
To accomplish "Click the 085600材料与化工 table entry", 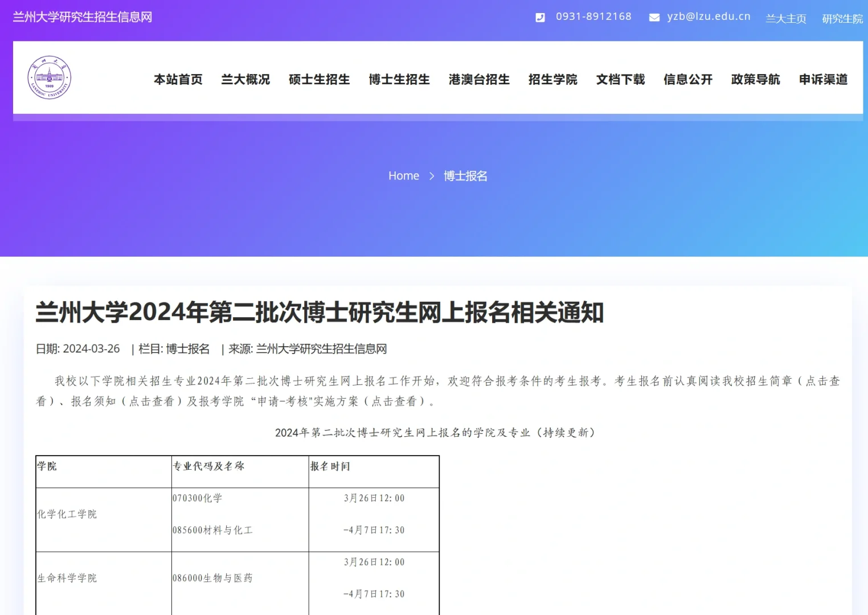I will 213,530.
